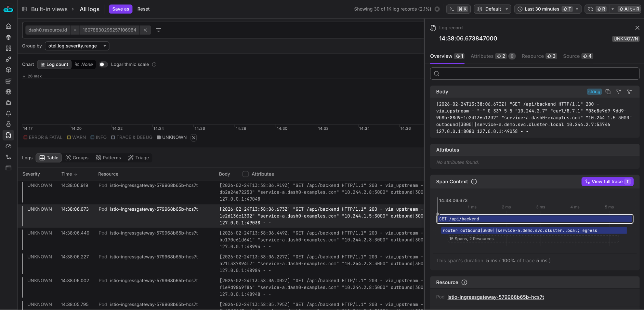Image resolution: width=644 pixels, height=310 pixels.
Task: Select the GET /api/backend span bar
Action: [535, 219]
